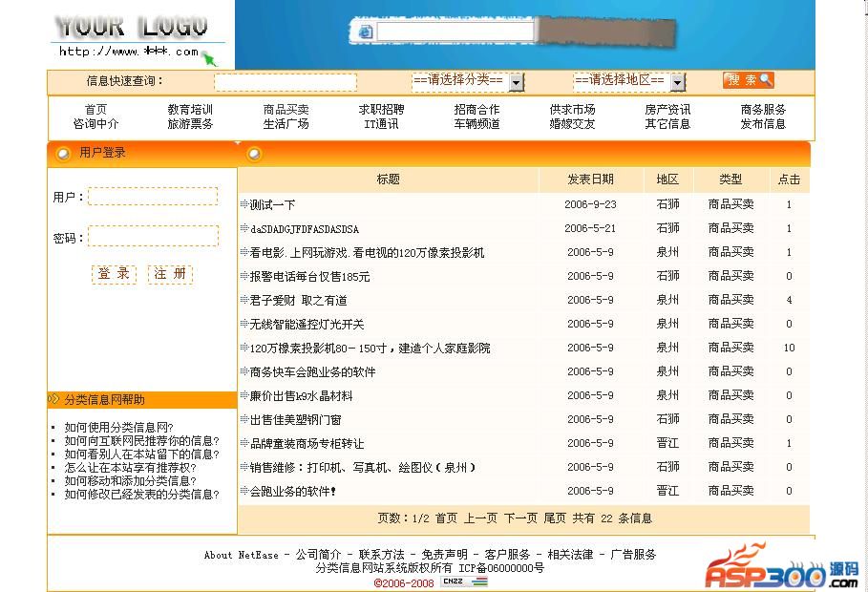Image resolution: width=868 pixels, height=592 pixels.
Task: Open 免责声明 footer link
Action: click(x=445, y=555)
